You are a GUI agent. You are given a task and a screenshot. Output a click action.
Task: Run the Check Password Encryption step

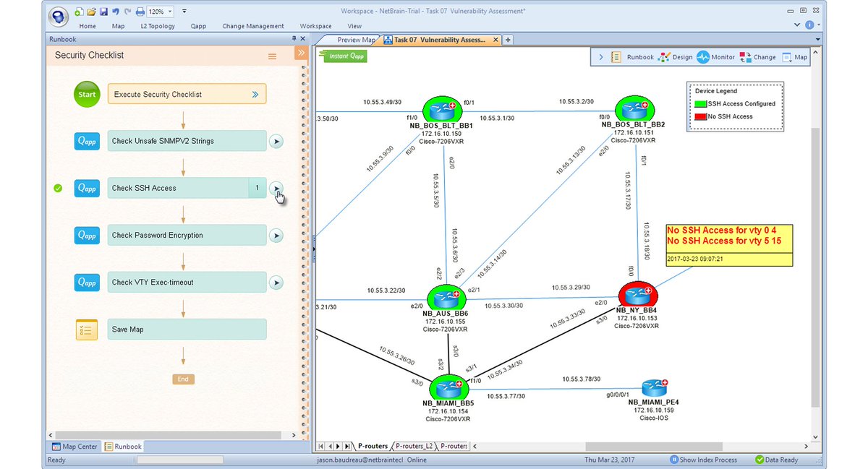point(276,235)
